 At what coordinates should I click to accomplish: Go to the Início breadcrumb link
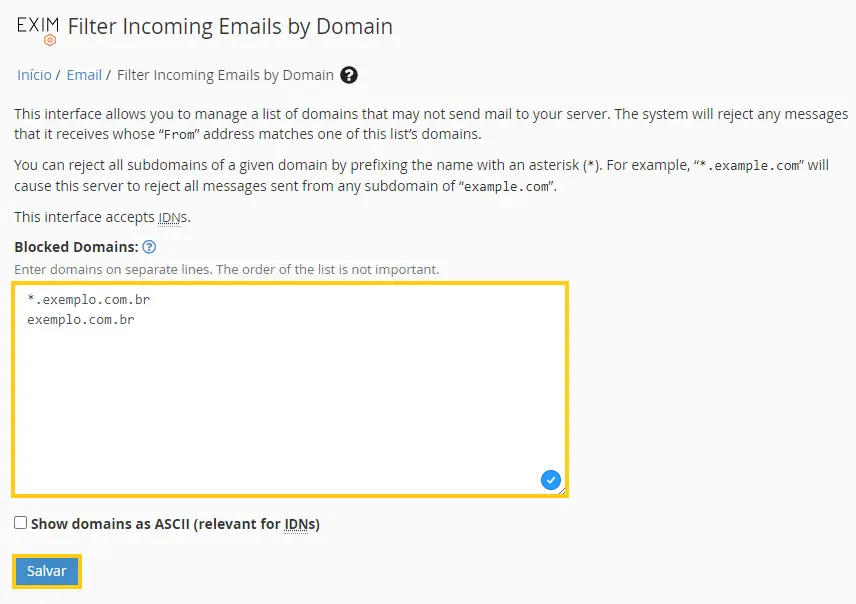pyautogui.click(x=34, y=75)
